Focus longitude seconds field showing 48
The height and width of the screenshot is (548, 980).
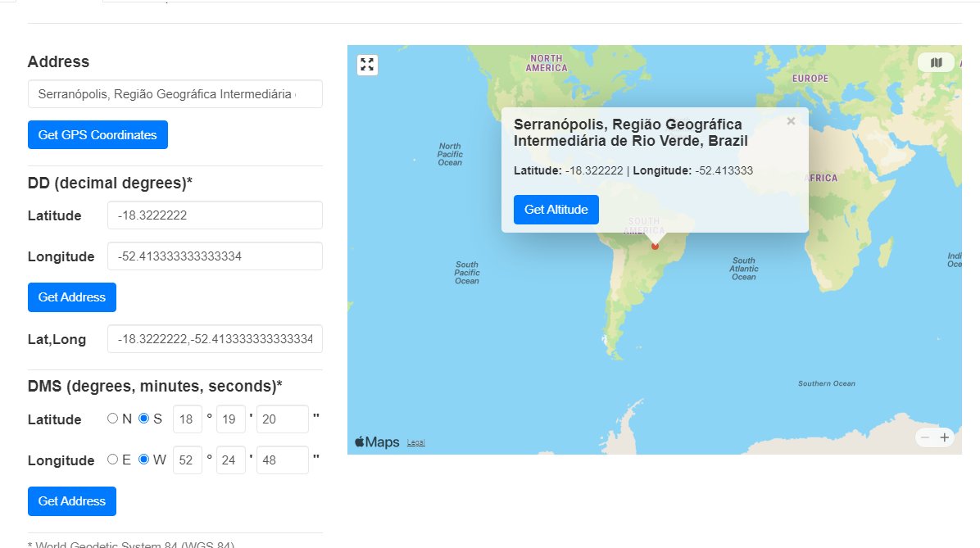click(x=283, y=460)
